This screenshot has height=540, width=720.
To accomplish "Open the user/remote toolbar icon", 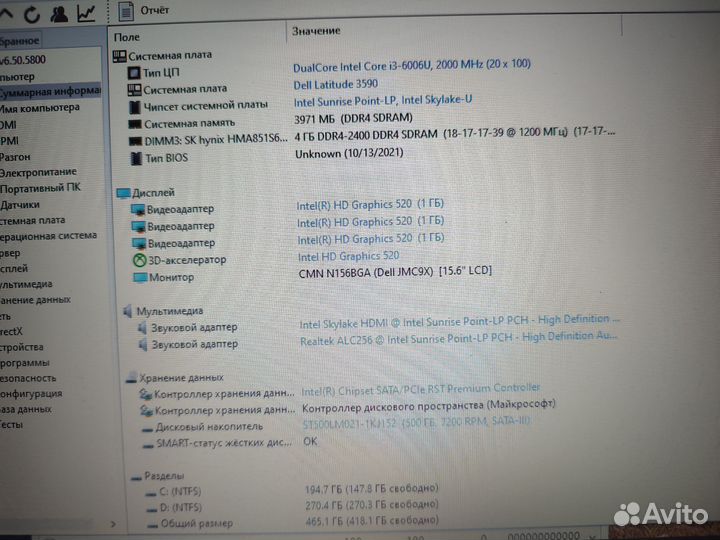I will pos(59,13).
